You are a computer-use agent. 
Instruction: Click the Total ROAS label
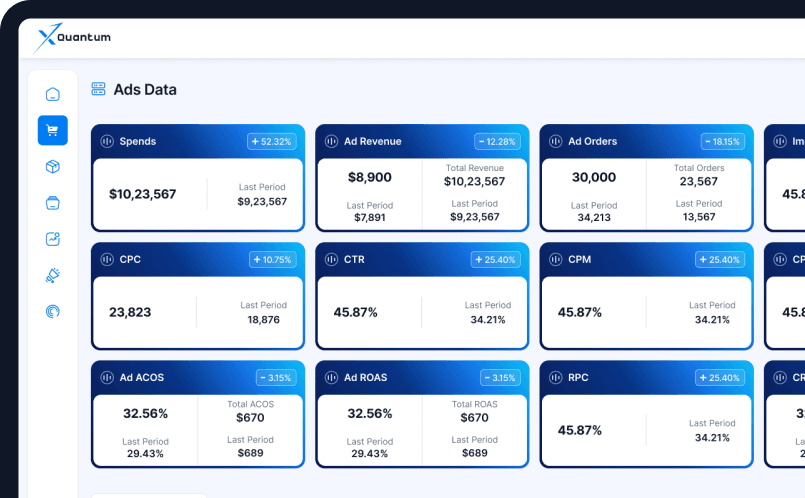475,404
